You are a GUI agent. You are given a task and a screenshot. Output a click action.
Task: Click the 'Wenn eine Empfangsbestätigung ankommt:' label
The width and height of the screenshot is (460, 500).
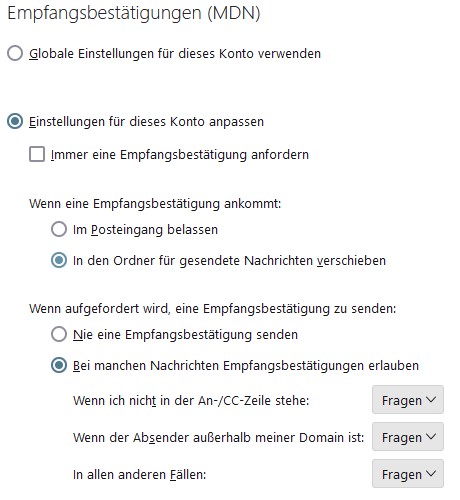point(155,203)
